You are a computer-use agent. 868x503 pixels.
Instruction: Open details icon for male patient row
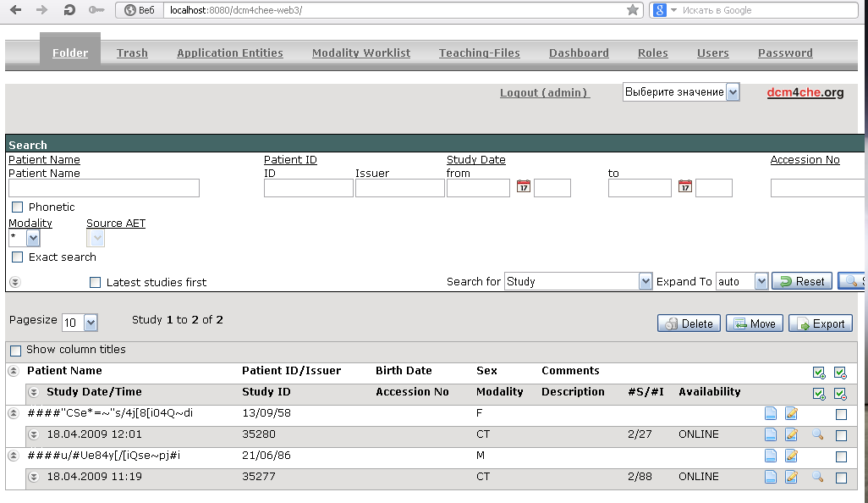770,456
